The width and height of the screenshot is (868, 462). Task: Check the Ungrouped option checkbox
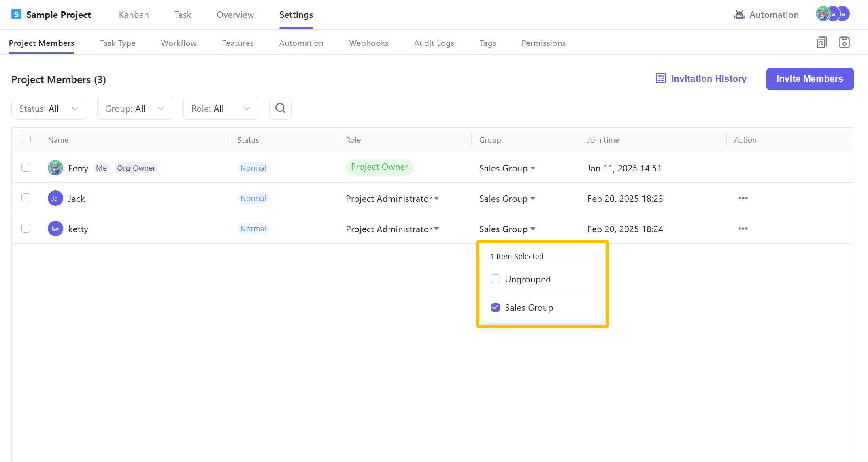click(496, 279)
